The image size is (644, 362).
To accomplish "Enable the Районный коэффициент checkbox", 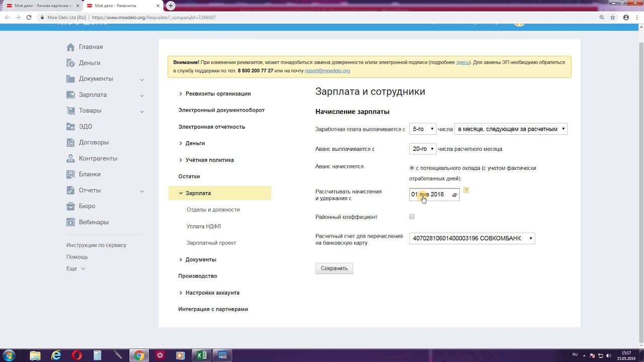I will (x=412, y=217).
